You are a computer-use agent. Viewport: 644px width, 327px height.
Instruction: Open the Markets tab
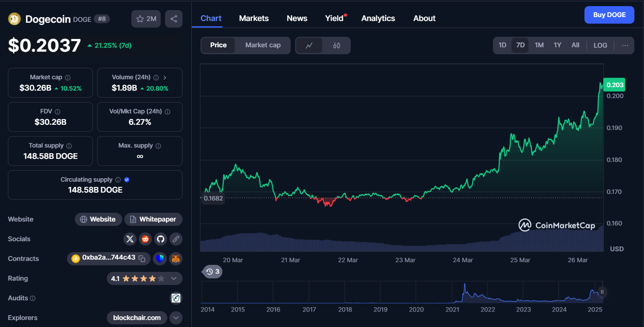click(x=254, y=18)
